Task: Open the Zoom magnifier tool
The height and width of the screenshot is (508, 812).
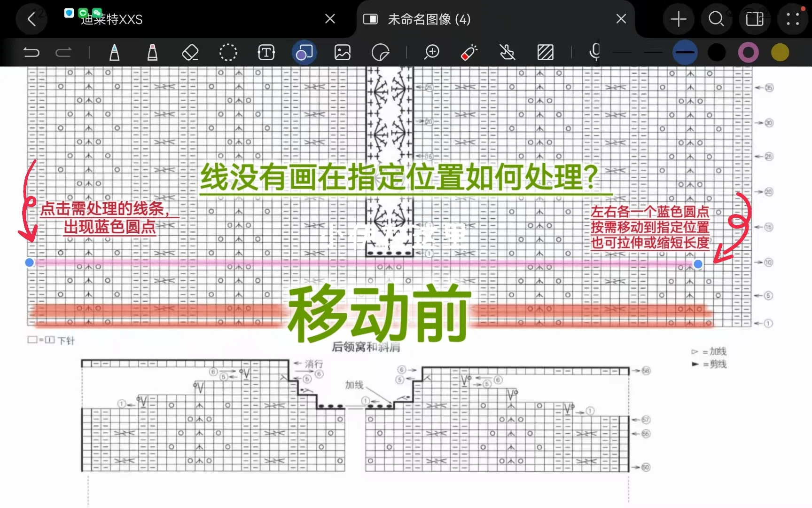Action: coord(431,52)
